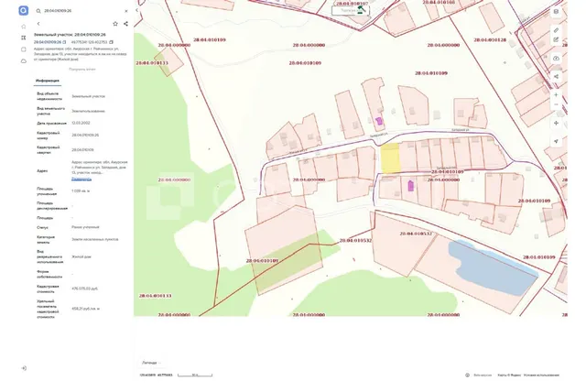
Task: Zoom out with the minus button
Action: (556, 104)
